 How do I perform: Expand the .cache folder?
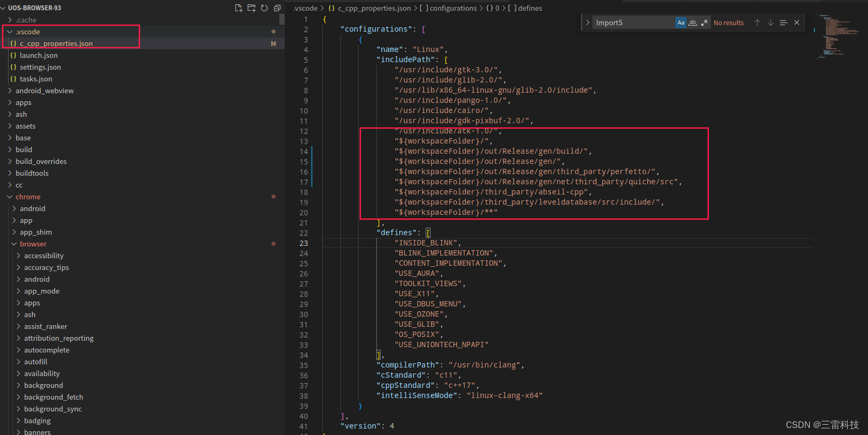point(142,20)
